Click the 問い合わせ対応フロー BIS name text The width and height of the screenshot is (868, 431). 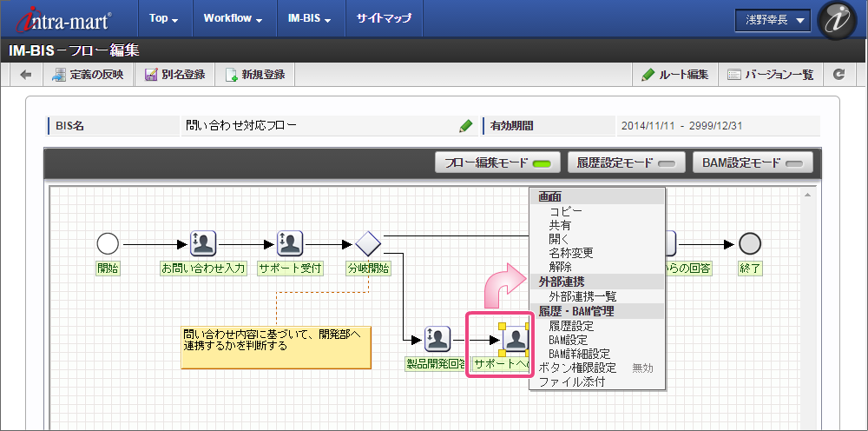coord(241,126)
